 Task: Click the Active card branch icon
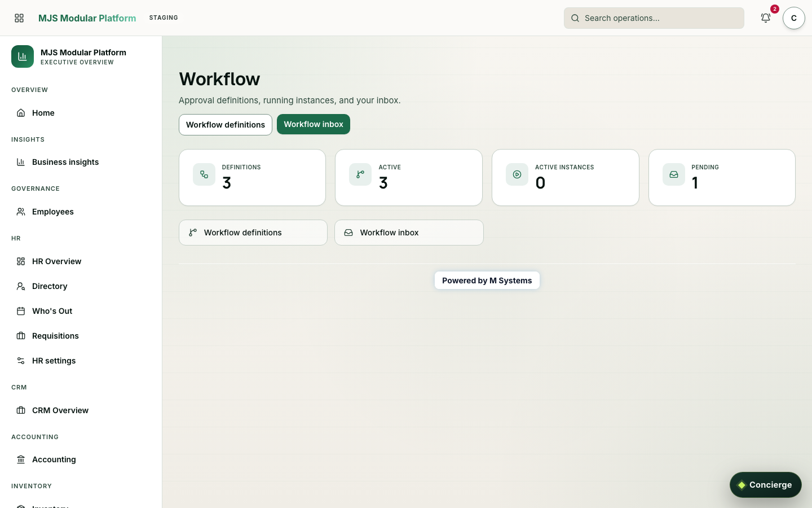tap(360, 174)
